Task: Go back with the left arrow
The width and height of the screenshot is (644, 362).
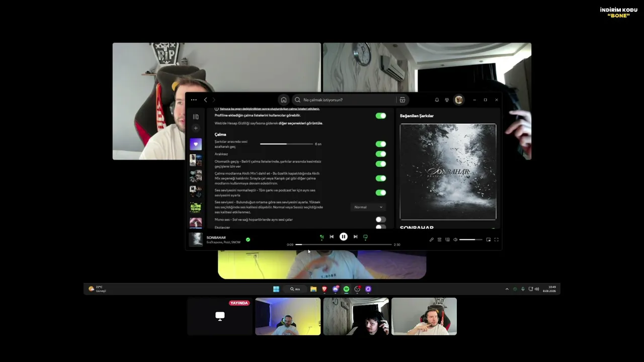Action: [205, 100]
